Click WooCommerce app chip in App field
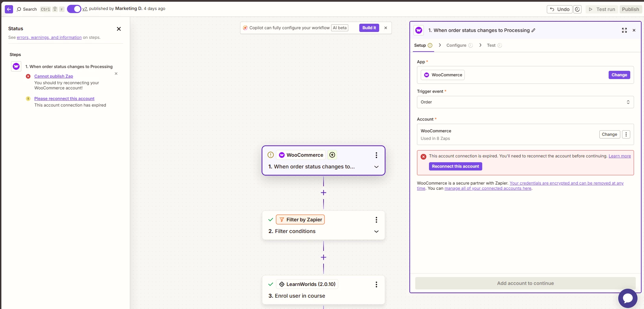 click(443, 75)
